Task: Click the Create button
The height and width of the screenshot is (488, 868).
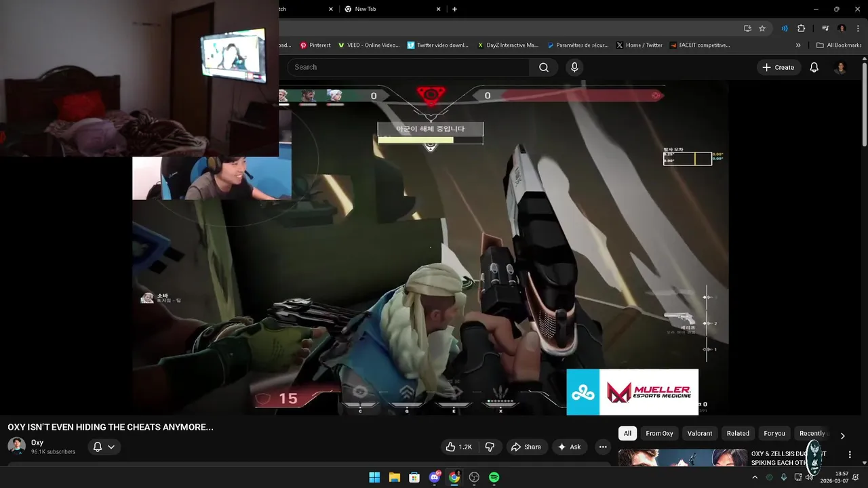Action: (x=778, y=67)
